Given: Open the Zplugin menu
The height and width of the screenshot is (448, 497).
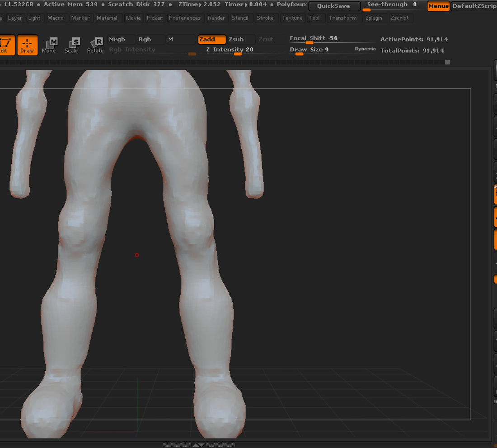Looking at the screenshot, I should coord(374,18).
